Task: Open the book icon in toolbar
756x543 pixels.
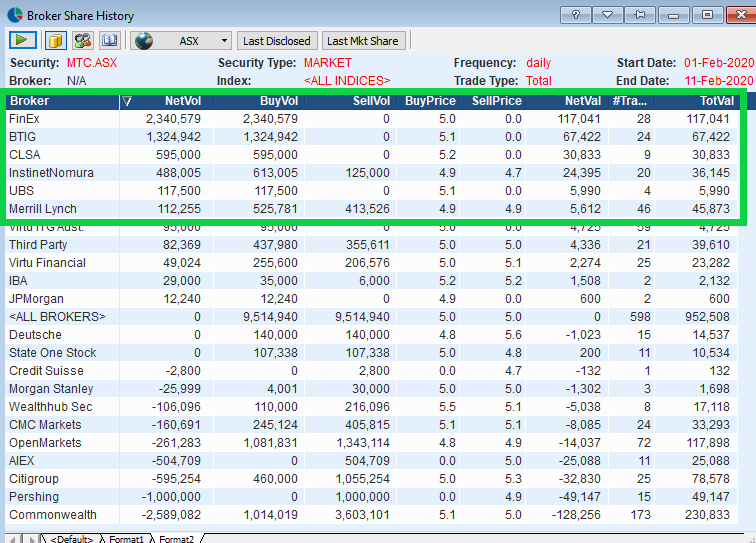Action: pos(109,41)
